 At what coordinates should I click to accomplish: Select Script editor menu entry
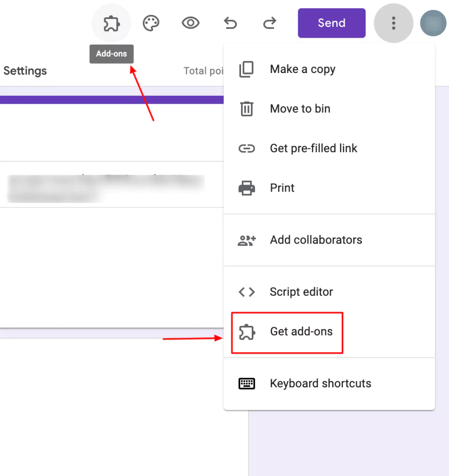pos(301,292)
